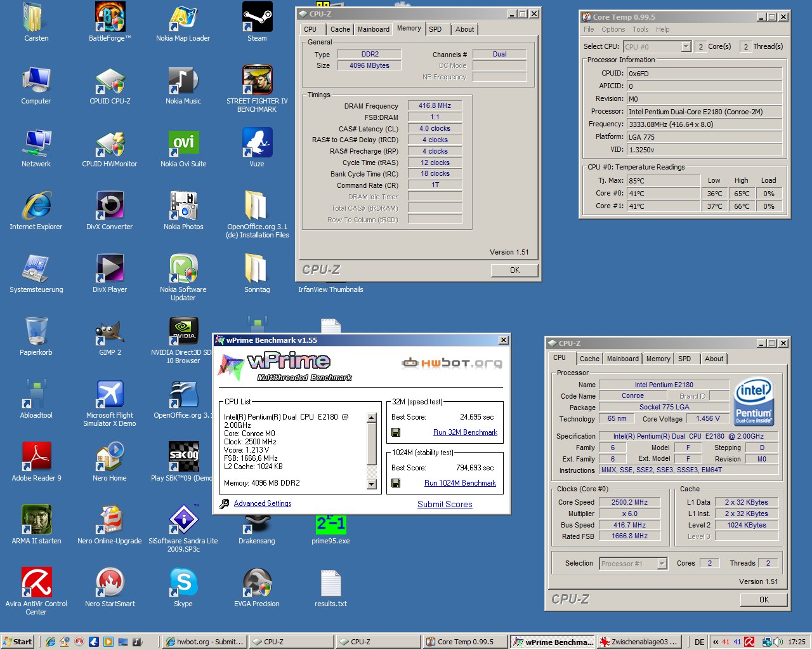Click Core Speed value 2500.2 MHz

click(x=629, y=502)
